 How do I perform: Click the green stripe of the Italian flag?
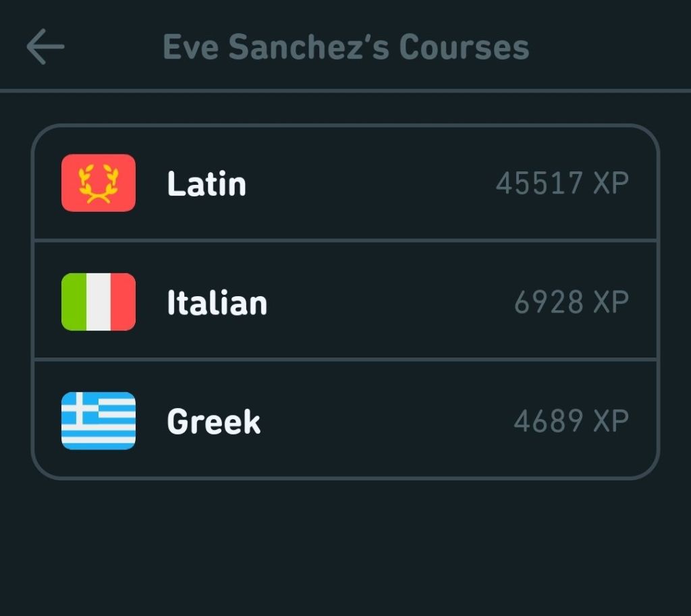(x=73, y=302)
